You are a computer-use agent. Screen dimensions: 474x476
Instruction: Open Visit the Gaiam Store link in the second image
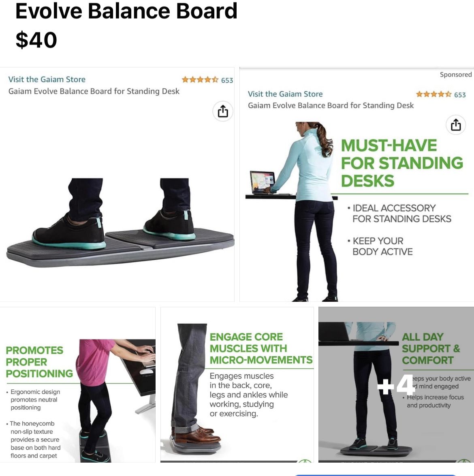click(x=285, y=94)
